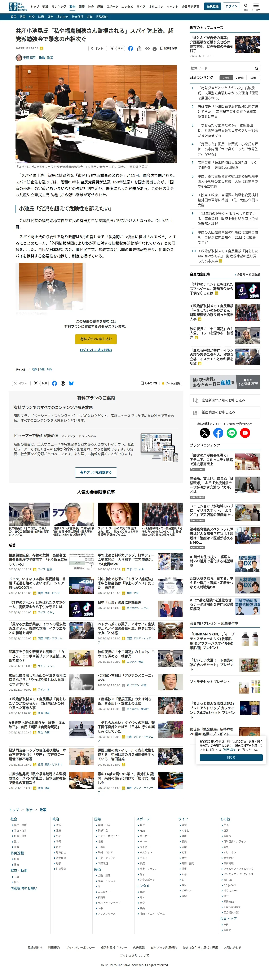This screenshot has width=269, height=980.
Task: Open footer 皇室 chevron link
Action: 183,825
